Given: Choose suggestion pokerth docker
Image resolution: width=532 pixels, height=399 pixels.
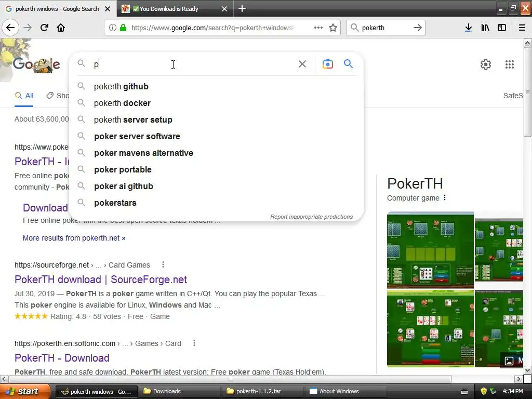Looking at the screenshot, I should pos(216,103).
